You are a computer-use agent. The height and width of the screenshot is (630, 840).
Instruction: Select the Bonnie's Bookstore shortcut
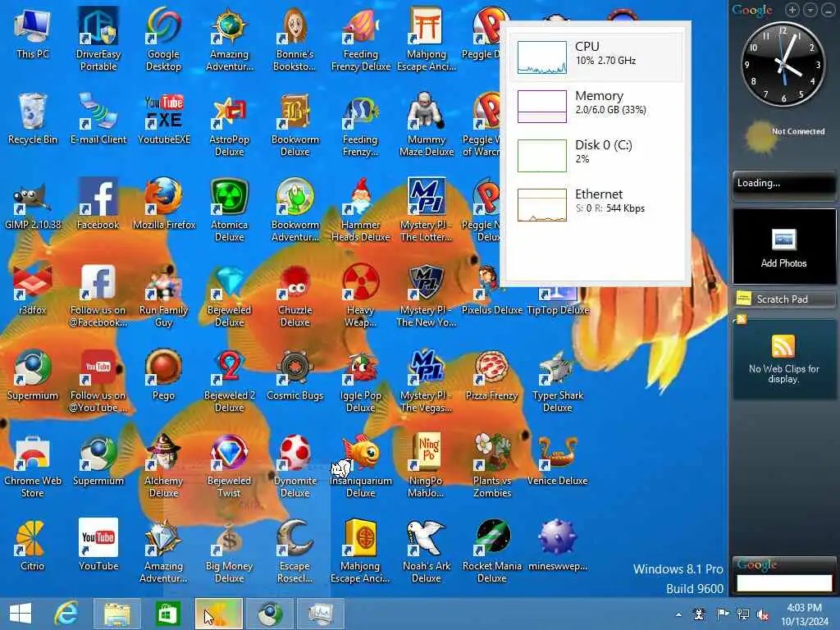[x=295, y=39]
